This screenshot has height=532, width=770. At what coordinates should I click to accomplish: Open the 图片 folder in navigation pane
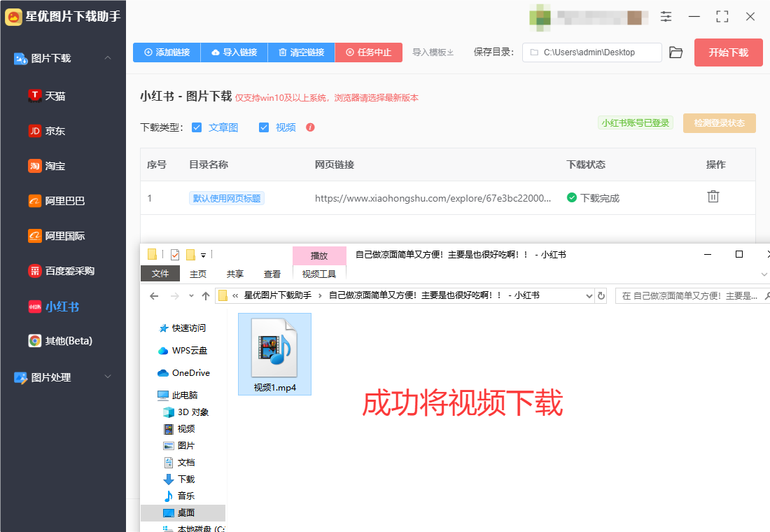tap(179, 445)
